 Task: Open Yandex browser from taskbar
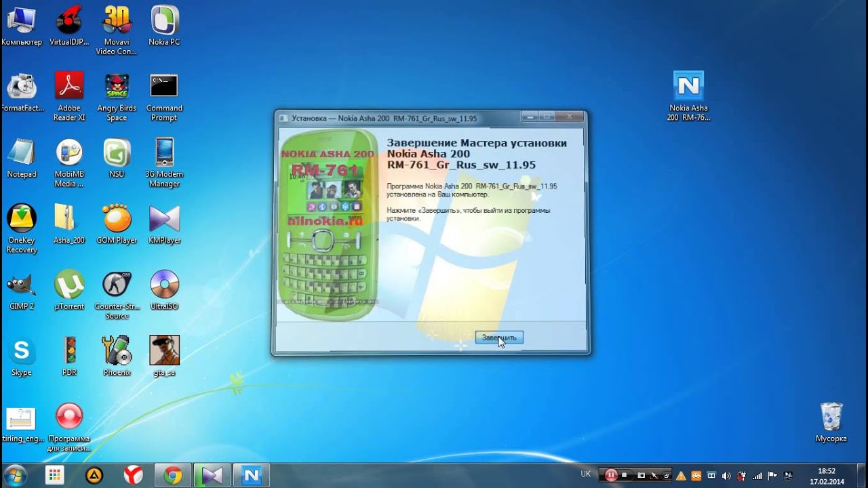(x=133, y=476)
